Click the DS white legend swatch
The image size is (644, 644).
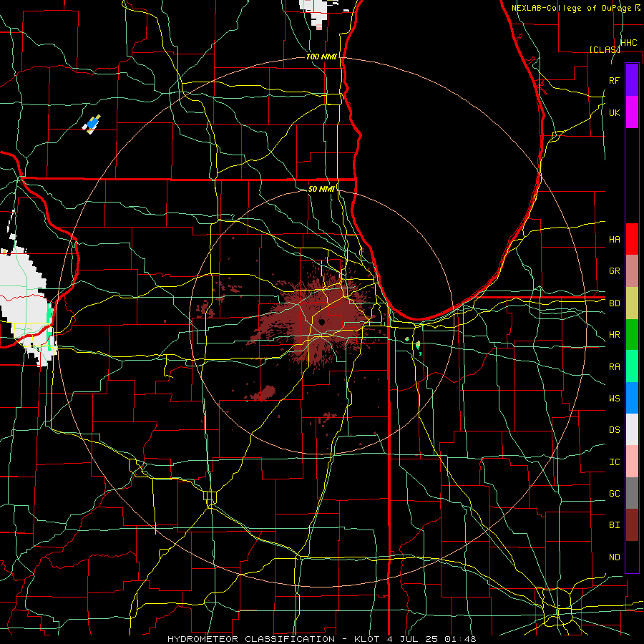click(632, 429)
